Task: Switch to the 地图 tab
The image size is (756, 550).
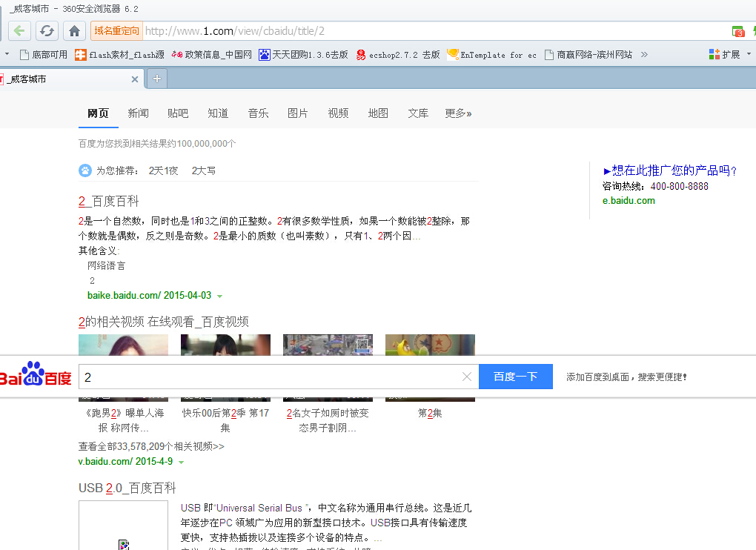Action: pyautogui.click(x=378, y=113)
